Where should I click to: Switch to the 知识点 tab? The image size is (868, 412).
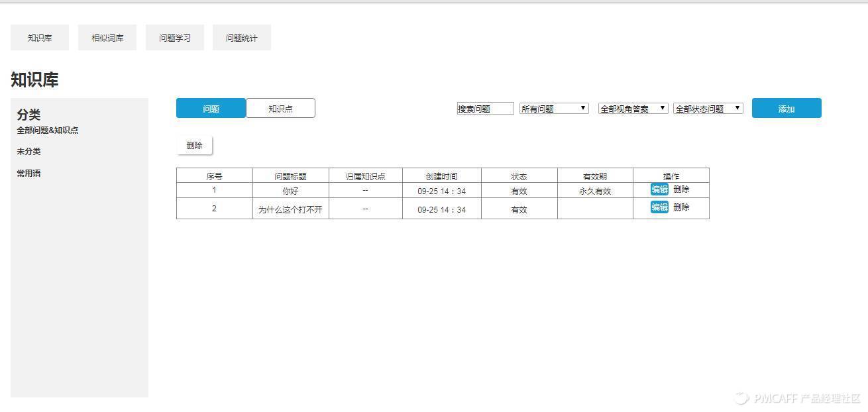tap(280, 107)
